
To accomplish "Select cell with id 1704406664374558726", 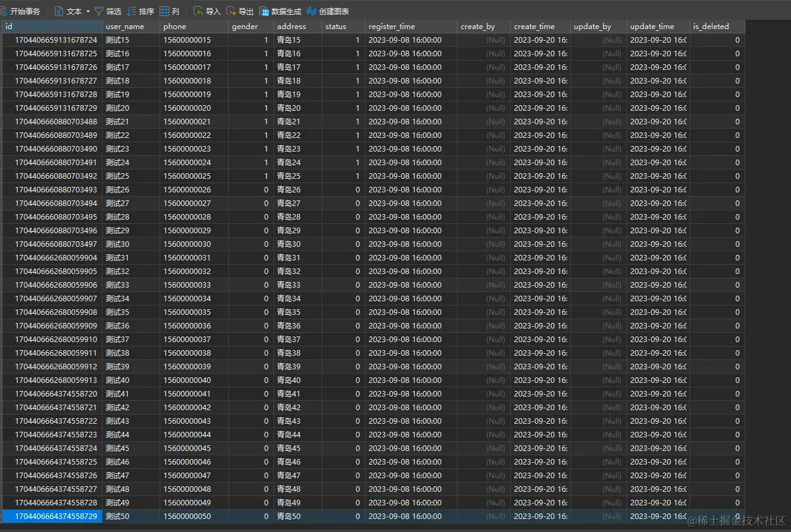I will [52, 476].
